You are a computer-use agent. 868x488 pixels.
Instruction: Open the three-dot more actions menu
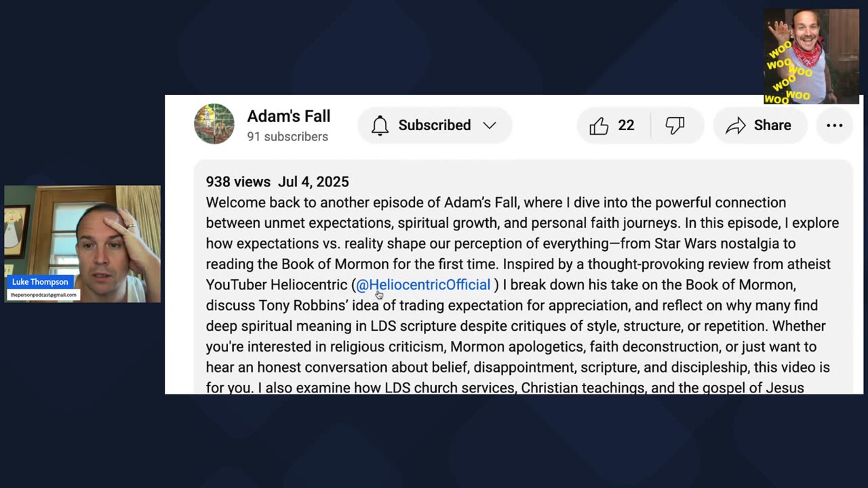[835, 125]
